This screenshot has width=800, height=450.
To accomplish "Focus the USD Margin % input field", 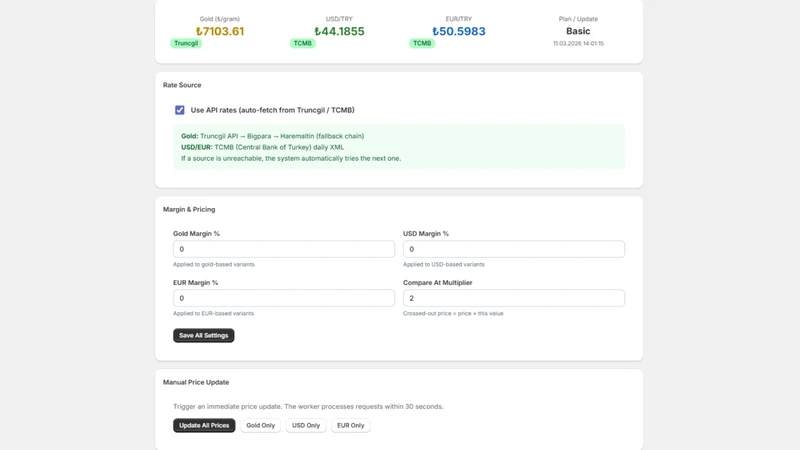I will 514,249.
